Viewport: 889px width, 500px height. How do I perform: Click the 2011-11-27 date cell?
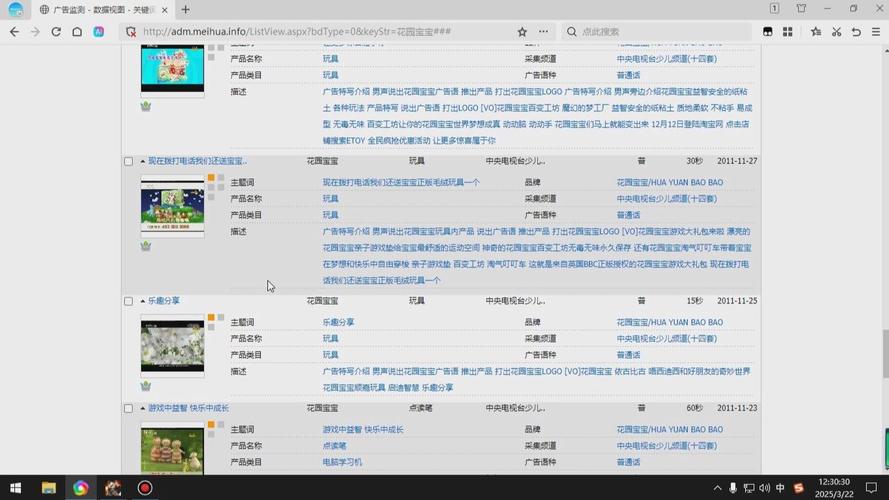(x=736, y=161)
